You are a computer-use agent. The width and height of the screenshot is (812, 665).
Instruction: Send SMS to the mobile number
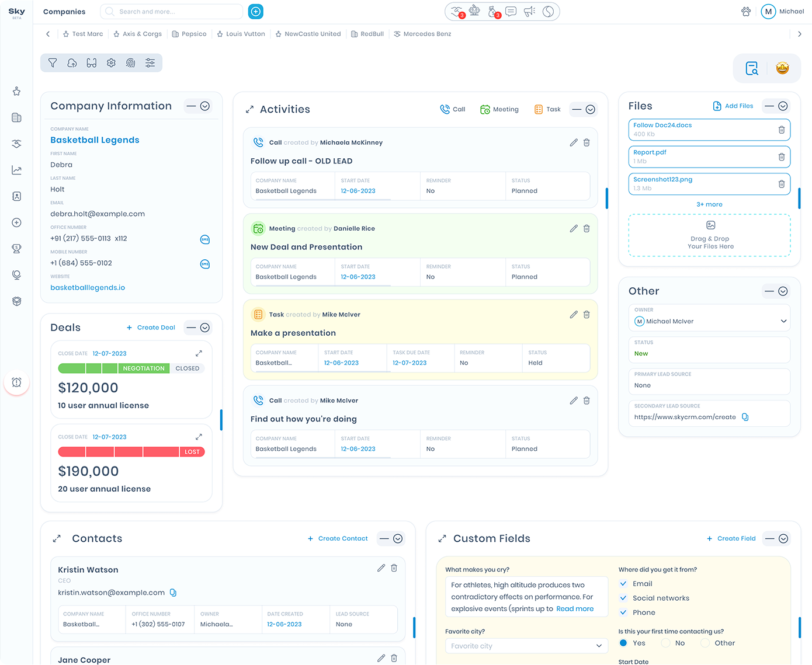[204, 264]
